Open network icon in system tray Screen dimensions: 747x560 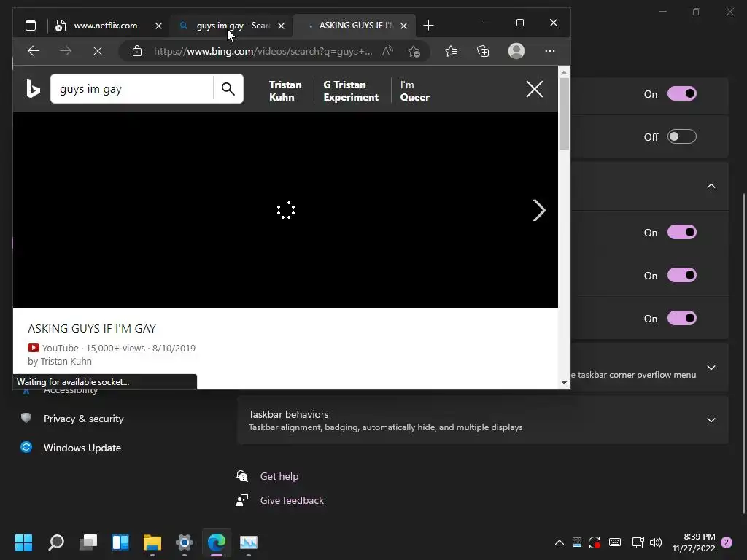click(x=638, y=542)
